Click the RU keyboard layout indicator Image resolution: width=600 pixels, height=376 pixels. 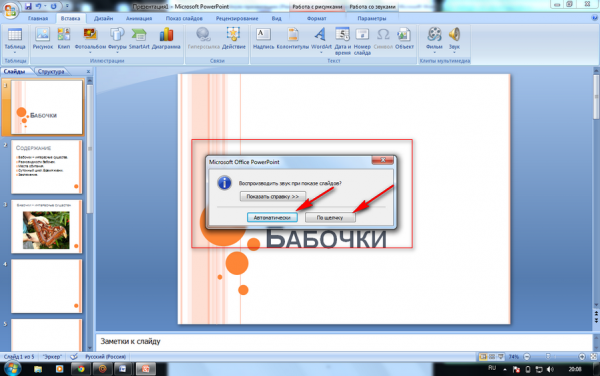click(492, 368)
